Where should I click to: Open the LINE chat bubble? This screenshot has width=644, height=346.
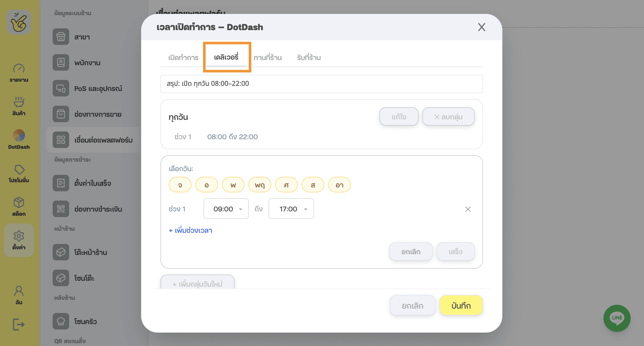point(617,318)
